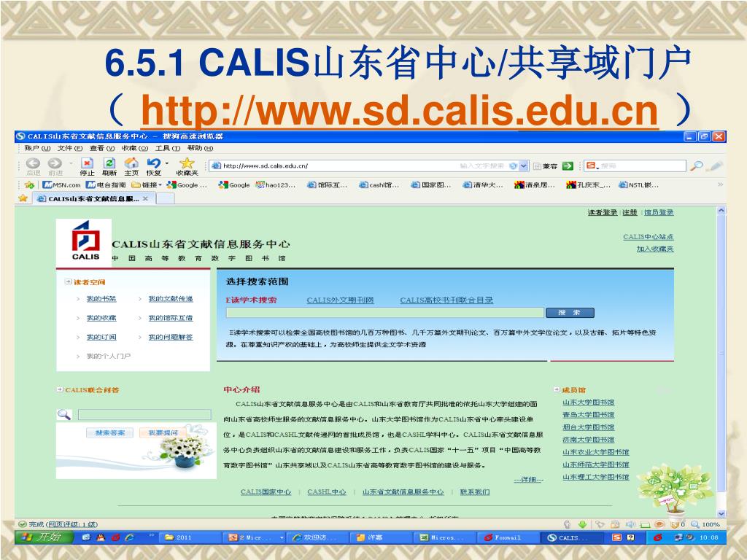The width and height of the screenshot is (747, 560).
Task: Click the Restore (恢复) undo icon
Action: pos(153,163)
